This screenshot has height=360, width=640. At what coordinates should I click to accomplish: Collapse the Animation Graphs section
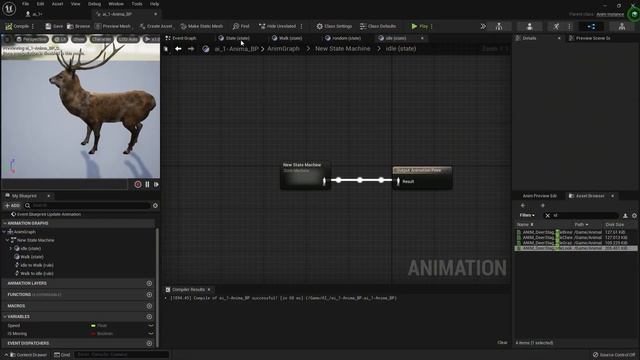5,223
